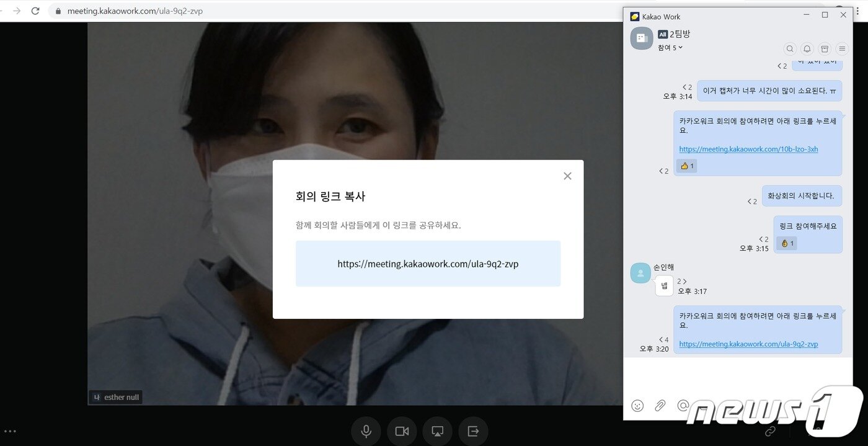Mute the microphone in the meeting controls
The image size is (868, 446).
pos(366,430)
